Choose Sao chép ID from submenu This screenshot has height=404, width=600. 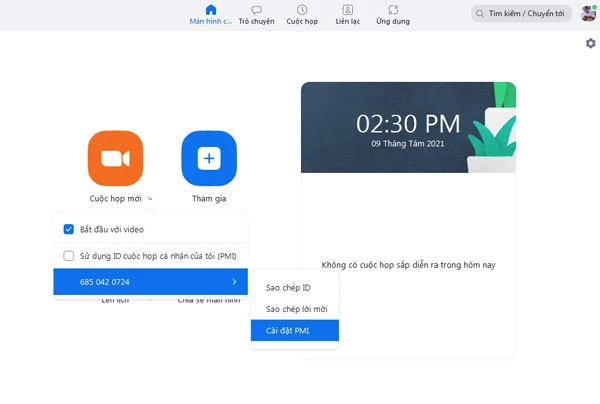[x=295, y=288]
